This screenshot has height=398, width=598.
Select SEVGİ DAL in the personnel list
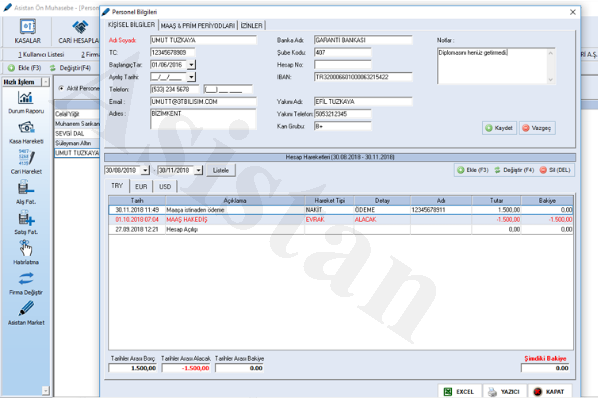point(77,133)
